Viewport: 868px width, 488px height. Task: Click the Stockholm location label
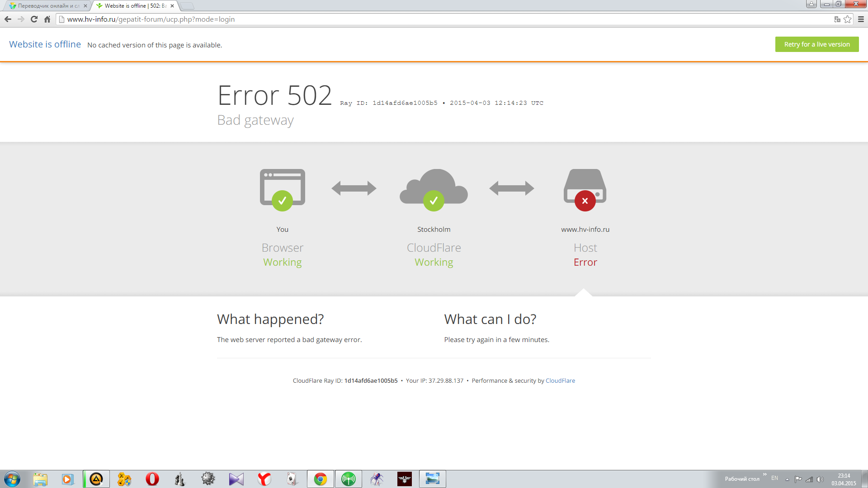(434, 230)
